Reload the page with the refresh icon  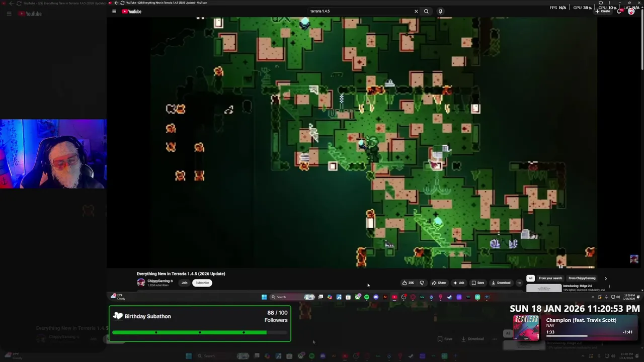coord(122,3)
